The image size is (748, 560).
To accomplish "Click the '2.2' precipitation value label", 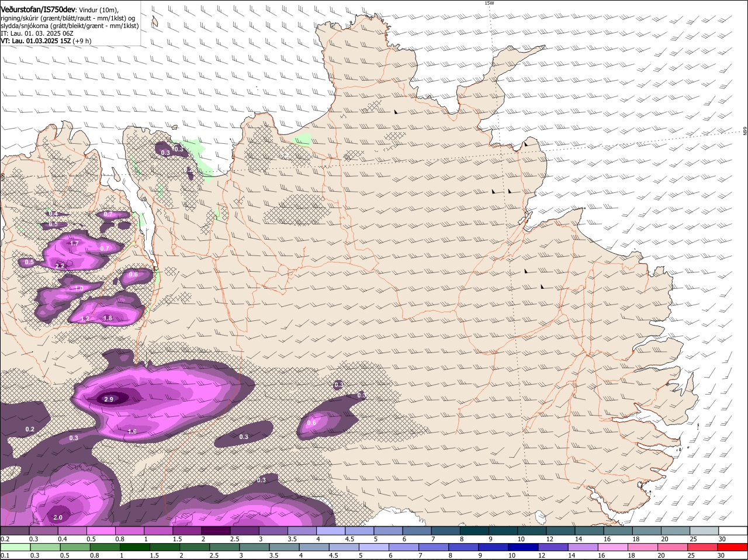I will pyautogui.click(x=60, y=266).
